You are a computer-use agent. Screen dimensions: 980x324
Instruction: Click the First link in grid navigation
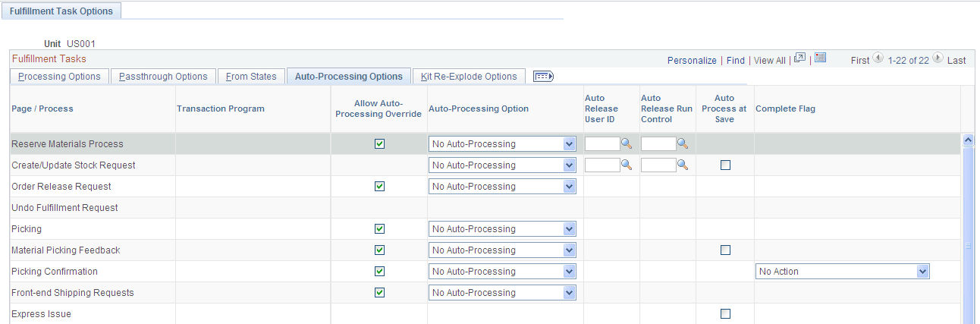860,60
